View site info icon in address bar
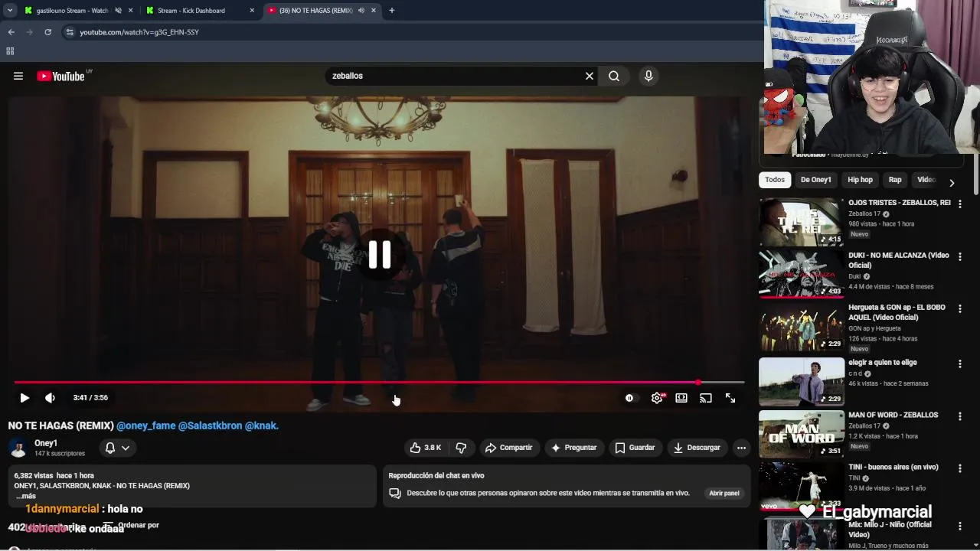 (70, 32)
